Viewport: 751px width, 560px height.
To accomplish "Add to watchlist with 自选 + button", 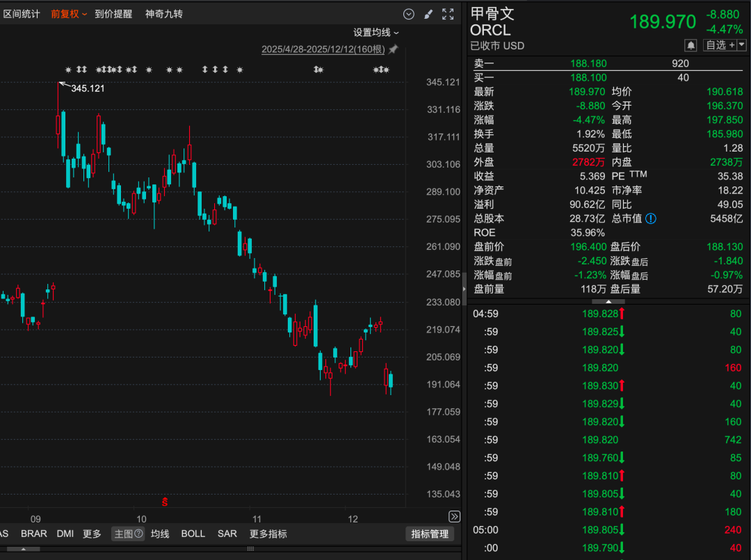I will point(720,45).
